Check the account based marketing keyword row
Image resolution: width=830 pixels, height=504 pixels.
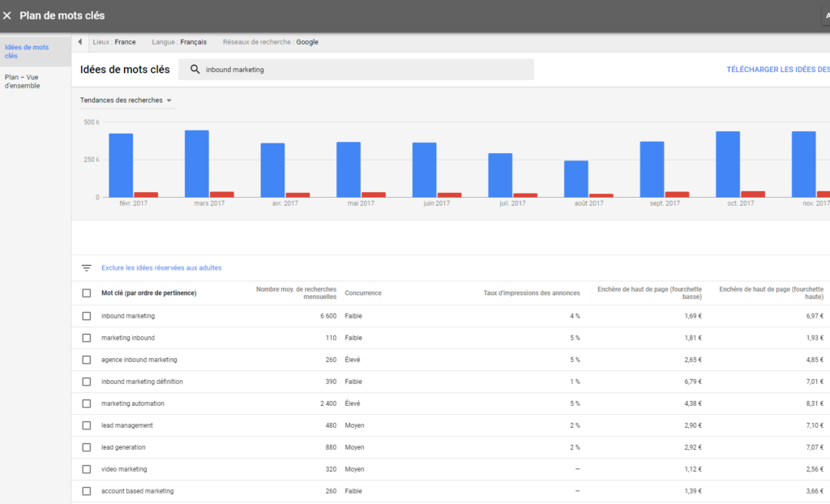pyautogui.click(x=88, y=490)
